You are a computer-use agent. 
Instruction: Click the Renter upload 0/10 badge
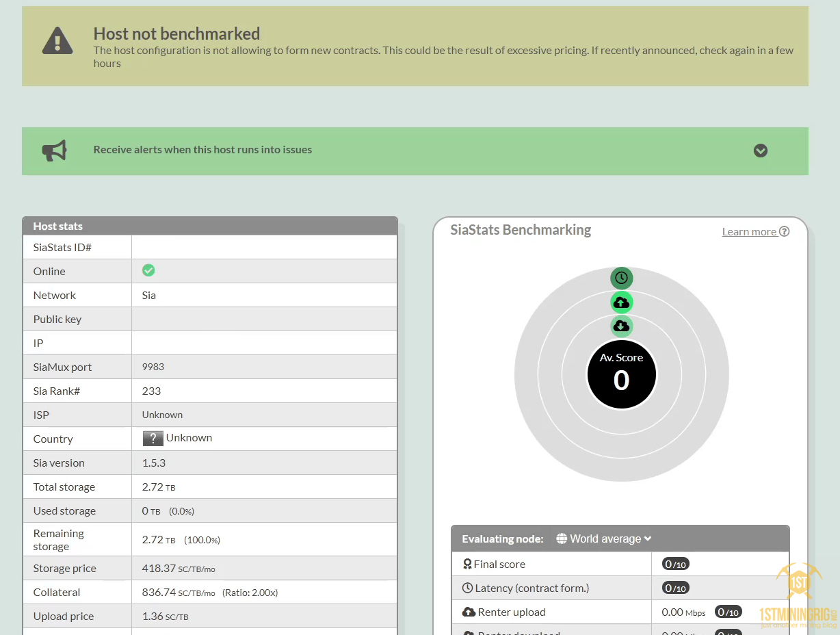729,612
